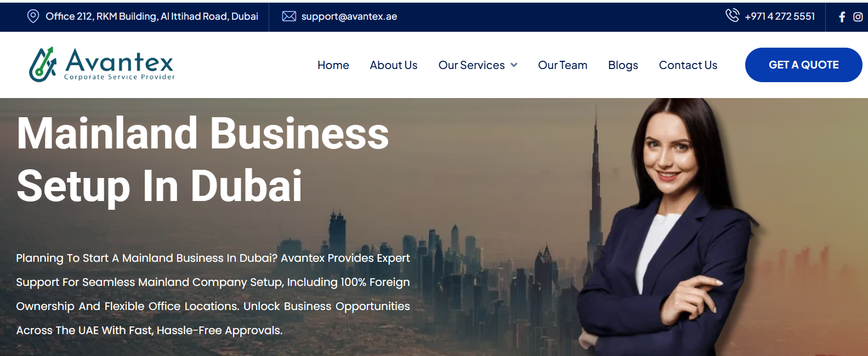Call the +971 4 272 5551 number

(x=780, y=16)
